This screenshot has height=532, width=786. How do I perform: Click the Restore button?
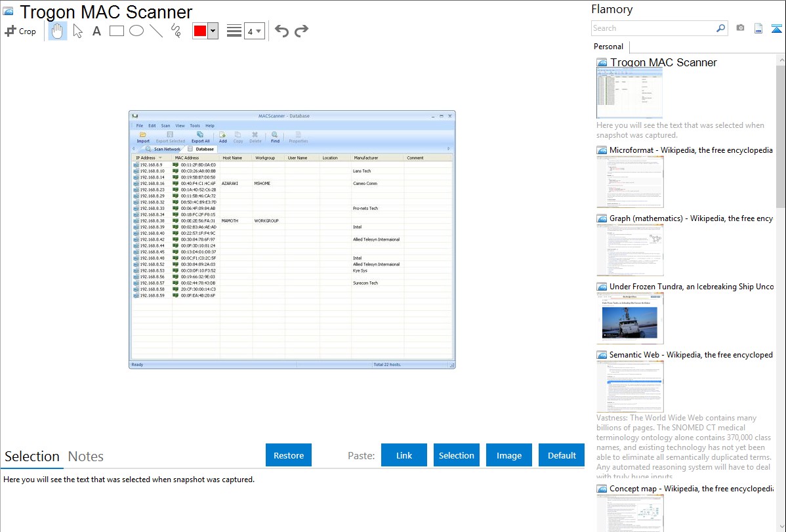point(289,455)
